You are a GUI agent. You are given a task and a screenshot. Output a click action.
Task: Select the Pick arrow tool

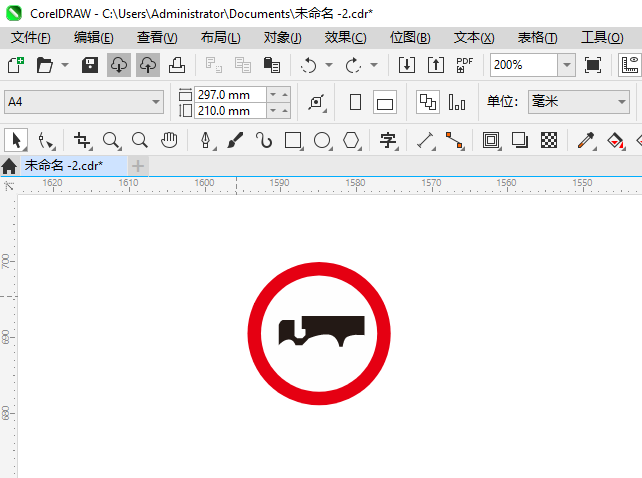(x=16, y=140)
